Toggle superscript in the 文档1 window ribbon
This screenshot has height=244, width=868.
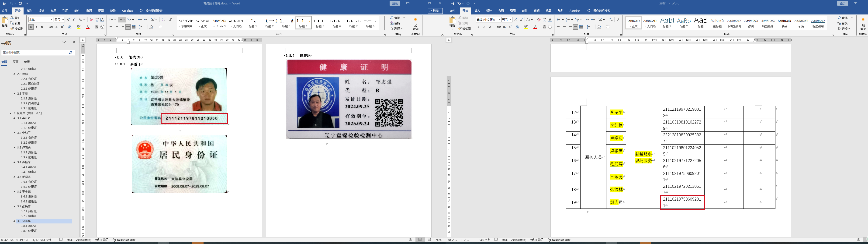point(510,27)
